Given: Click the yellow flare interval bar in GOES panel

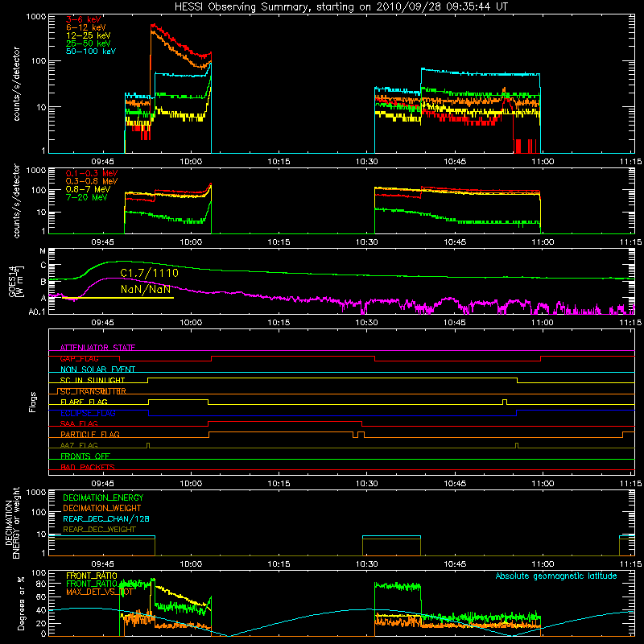Looking at the screenshot, I should [118, 298].
